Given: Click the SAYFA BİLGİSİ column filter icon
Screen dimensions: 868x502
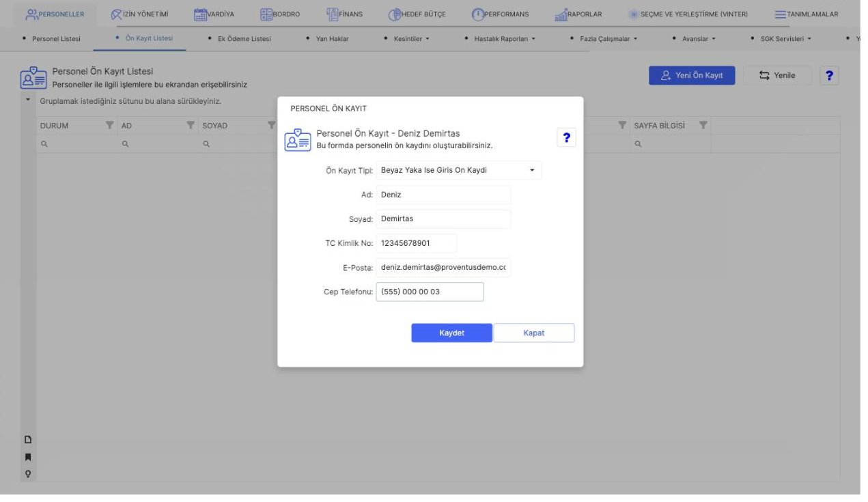Looking at the screenshot, I should [x=703, y=126].
